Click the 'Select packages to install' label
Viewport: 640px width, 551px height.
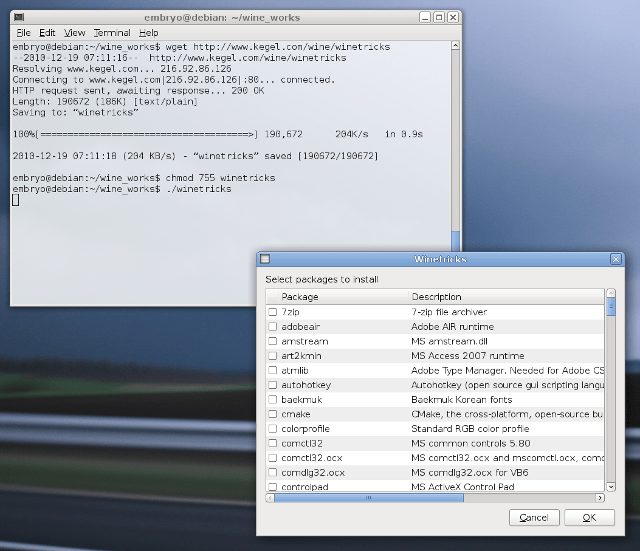tap(322, 279)
